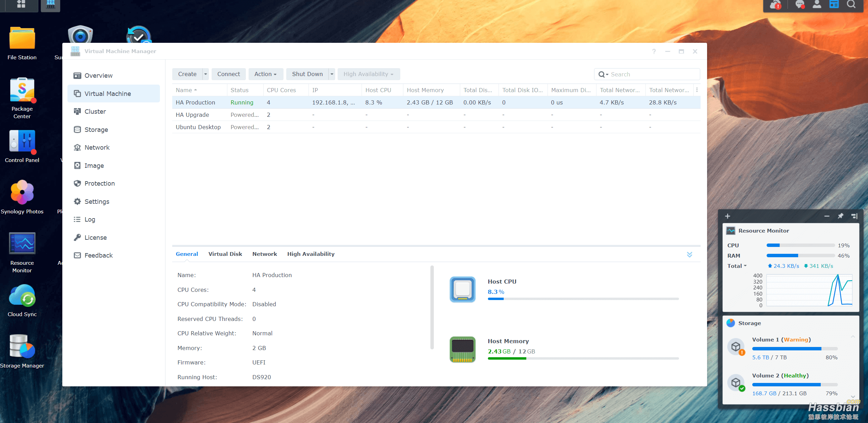Click the Connect button
Image resolution: width=868 pixels, height=423 pixels.
pyautogui.click(x=228, y=74)
